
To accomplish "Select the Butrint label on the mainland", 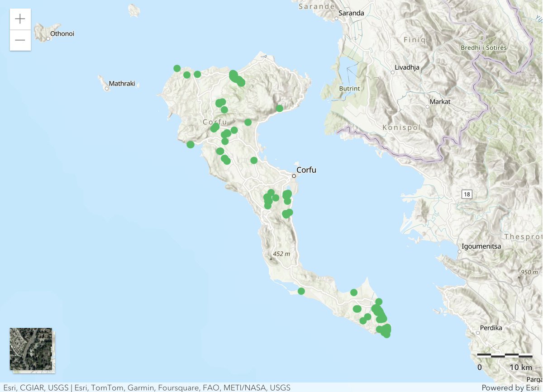I will click(x=350, y=88).
